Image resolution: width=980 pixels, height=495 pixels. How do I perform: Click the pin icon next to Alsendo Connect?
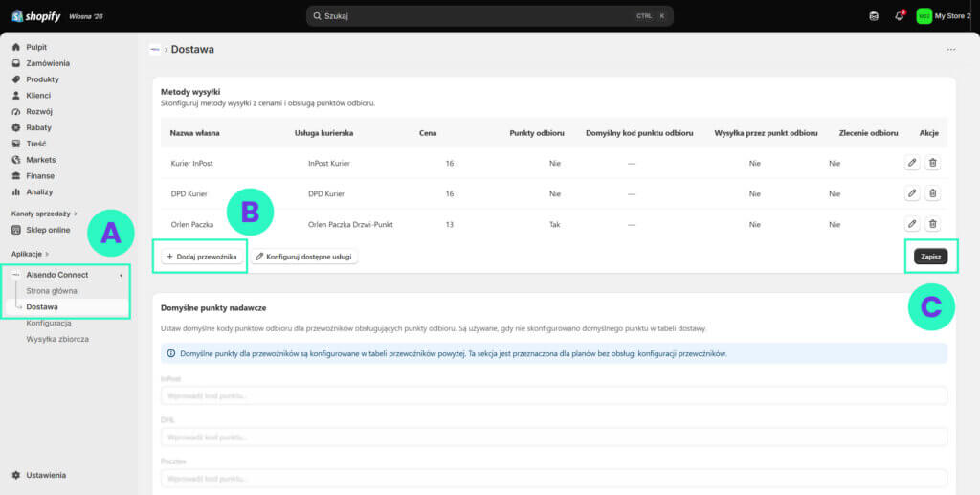click(122, 275)
